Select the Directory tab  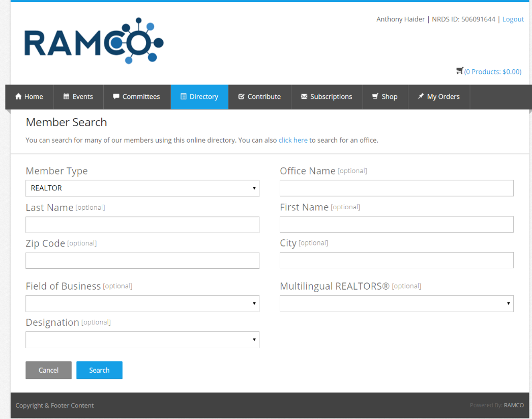click(199, 97)
